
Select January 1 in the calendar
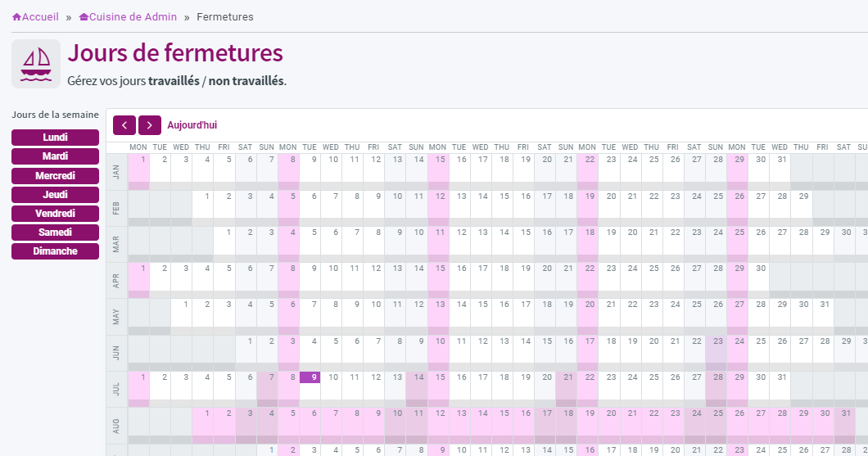138,168
